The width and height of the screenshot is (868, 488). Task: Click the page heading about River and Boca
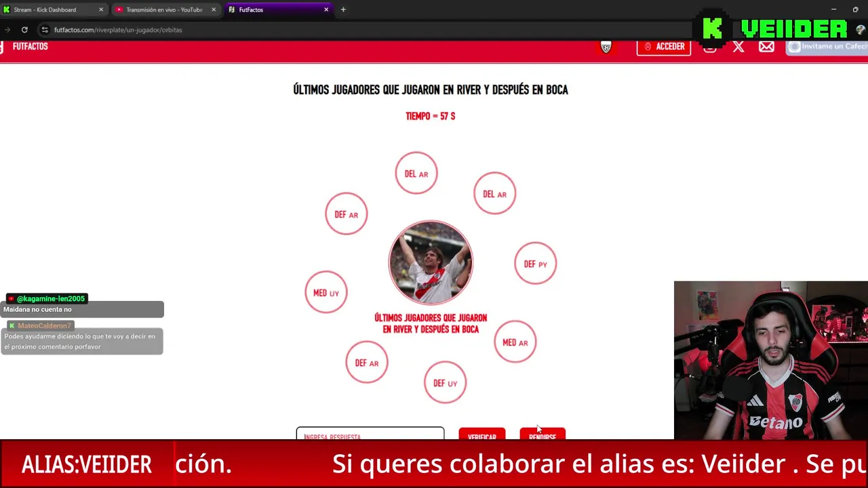tap(431, 89)
